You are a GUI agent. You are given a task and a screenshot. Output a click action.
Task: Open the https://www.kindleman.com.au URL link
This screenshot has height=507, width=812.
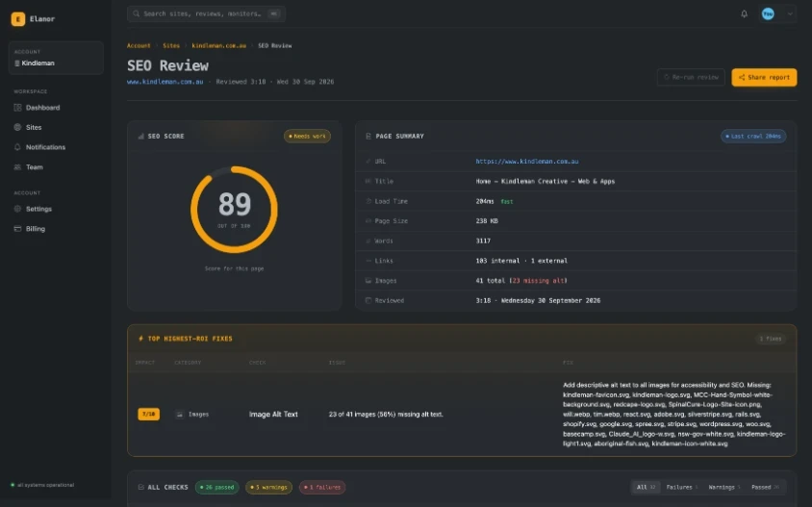pyautogui.click(x=527, y=162)
